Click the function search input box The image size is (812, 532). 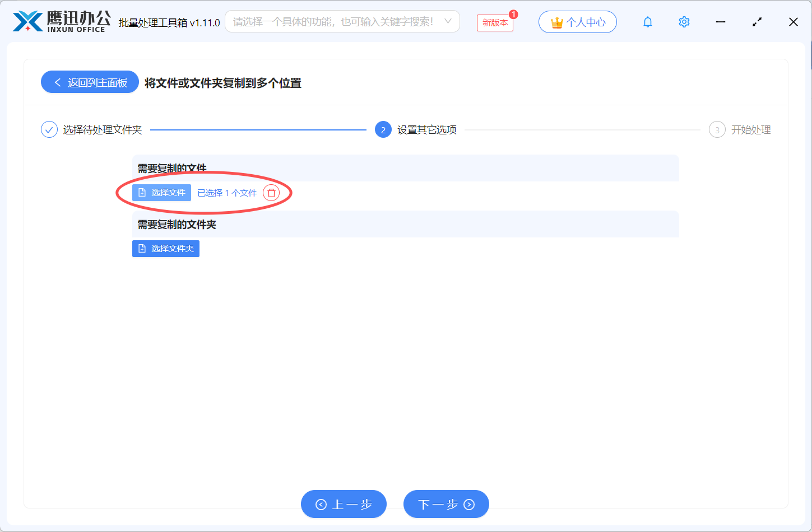coord(333,22)
